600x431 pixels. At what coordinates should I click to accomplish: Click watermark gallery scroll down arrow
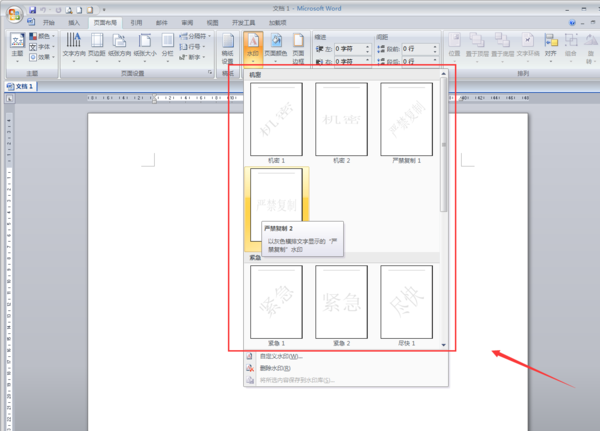(x=443, y=345)
